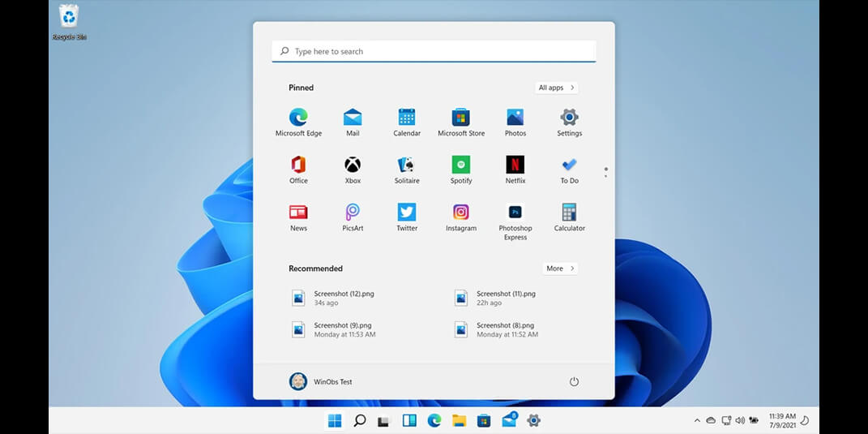868x434 pixels.
Task: Open Settings gear on the taskbar
Action: (x=533, y=421)
